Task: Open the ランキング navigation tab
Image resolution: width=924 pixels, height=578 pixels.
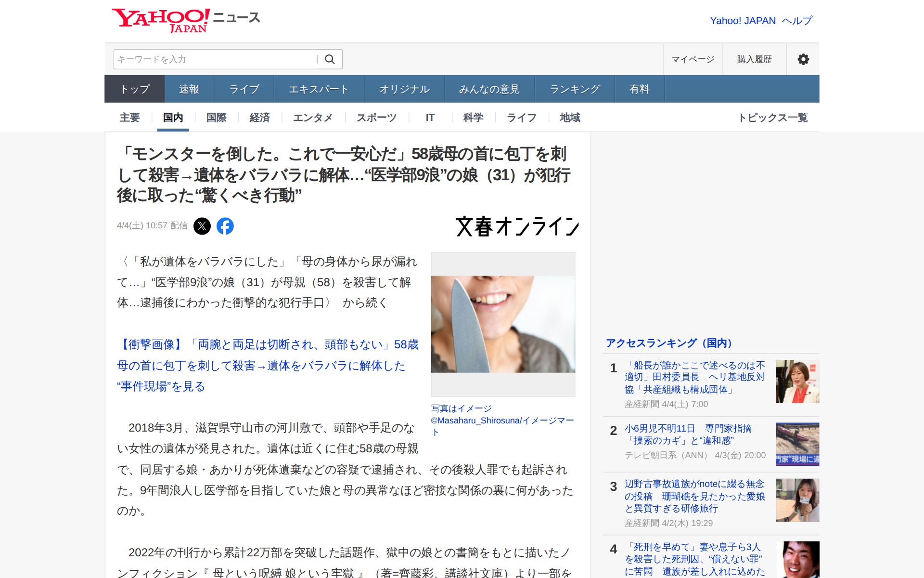Action: [x=575, y=89]
